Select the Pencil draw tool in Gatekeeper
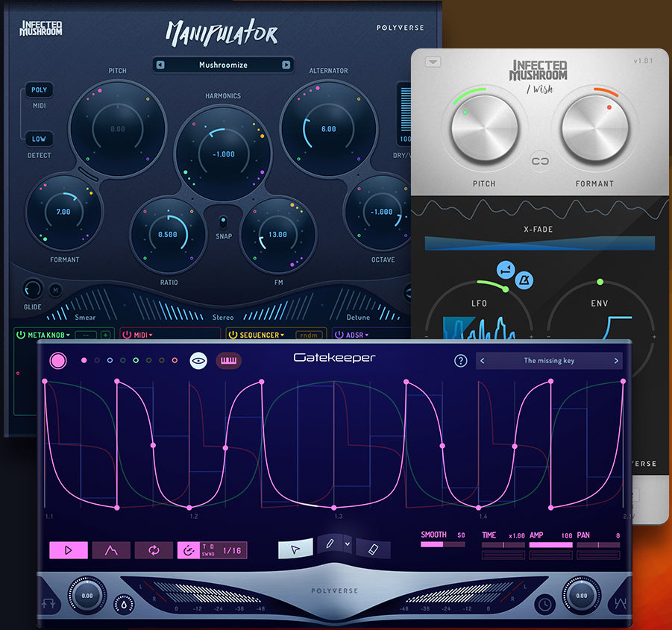This screenshot has width=672, height=630. tap(330, 545)
